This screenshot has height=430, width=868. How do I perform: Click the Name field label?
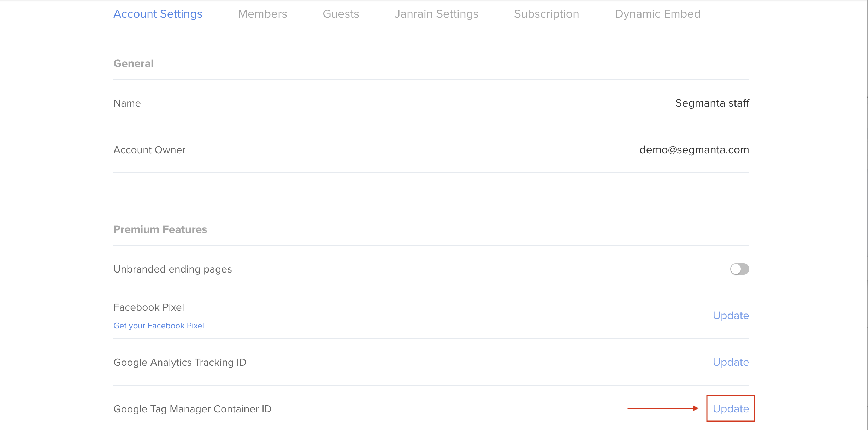127,103
